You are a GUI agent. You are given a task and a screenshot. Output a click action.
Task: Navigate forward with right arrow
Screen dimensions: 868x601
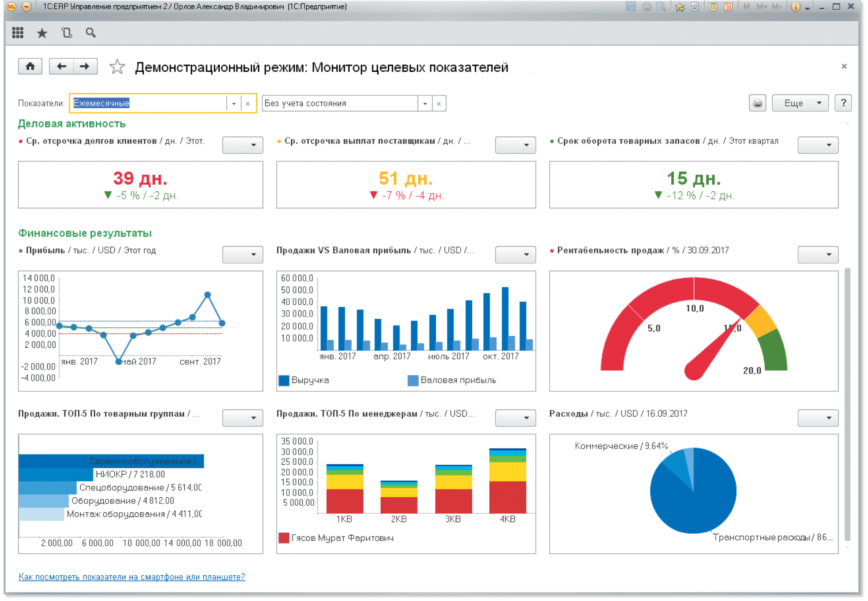pos(85,67)
